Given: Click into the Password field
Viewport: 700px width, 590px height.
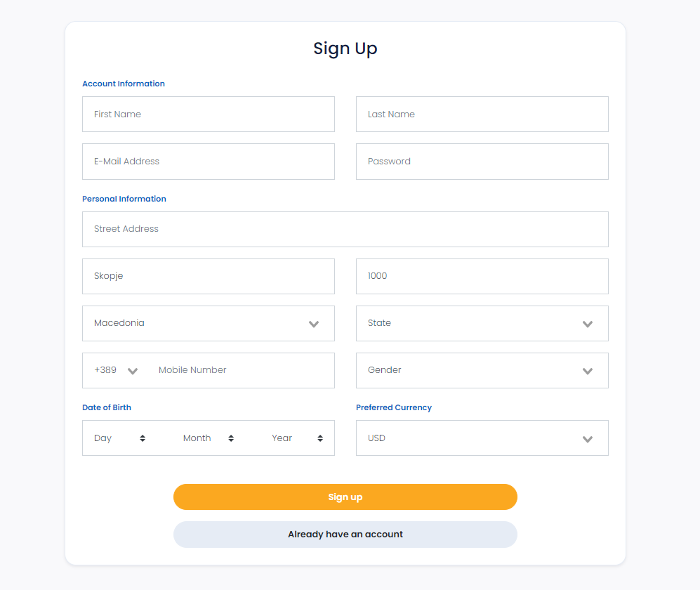Looking at the screenshot, I should point(482,162).
